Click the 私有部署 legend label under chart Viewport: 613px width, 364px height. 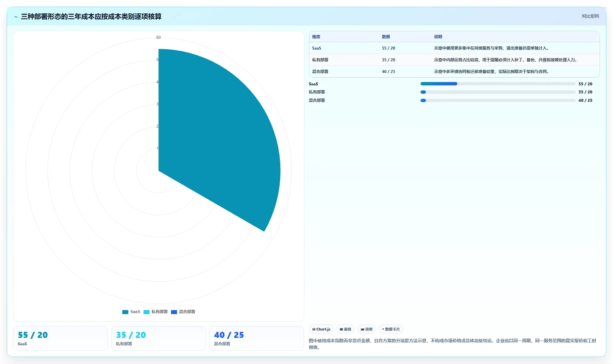[159, 312]
